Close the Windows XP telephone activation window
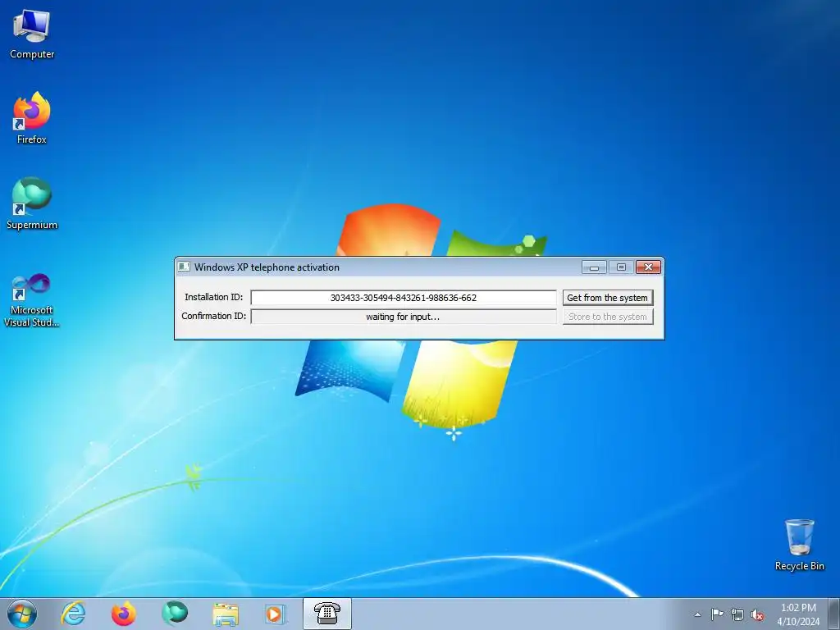Image resolution: width=840 pixels, height=630 pixels. [648, 267]
